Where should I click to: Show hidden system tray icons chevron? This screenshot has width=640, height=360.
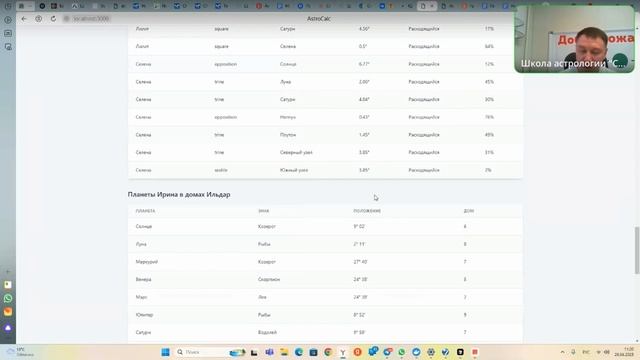coord(562,352)
